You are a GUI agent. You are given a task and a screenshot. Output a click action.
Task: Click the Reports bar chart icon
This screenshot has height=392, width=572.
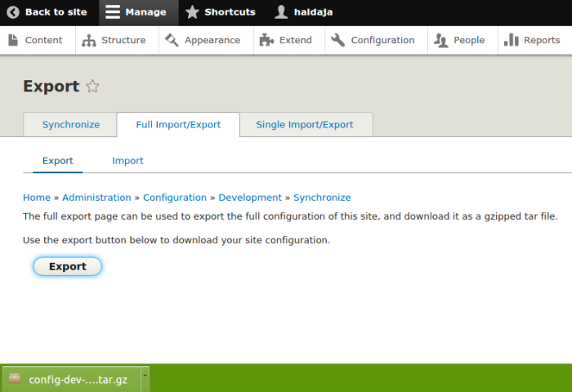512,40
